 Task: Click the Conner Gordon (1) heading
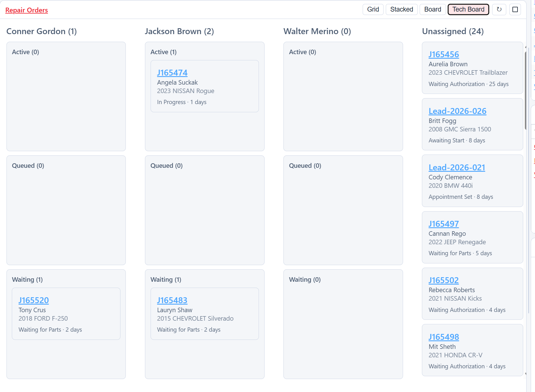[x=41, y=31]
